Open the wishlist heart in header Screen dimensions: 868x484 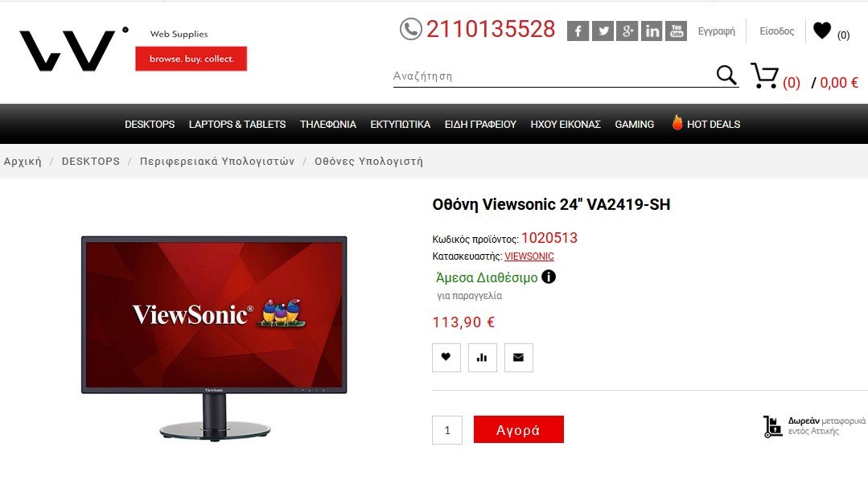[822, 31]
